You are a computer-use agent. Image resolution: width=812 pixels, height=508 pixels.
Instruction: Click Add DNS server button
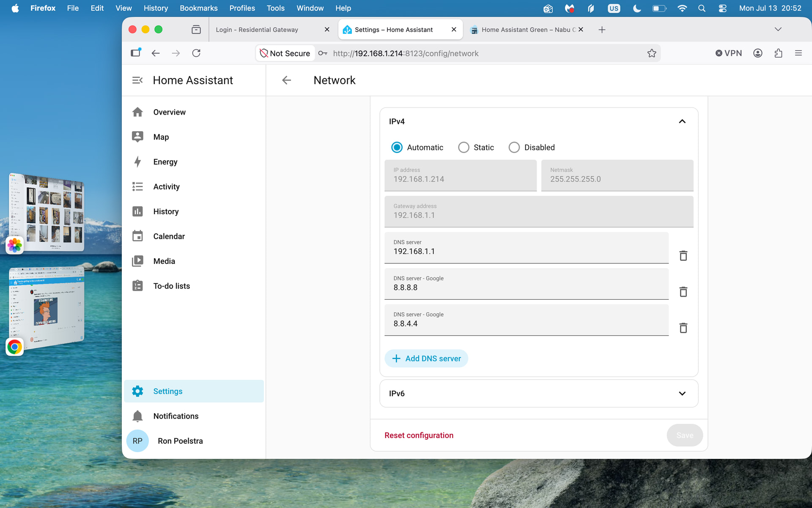[426, 359]
